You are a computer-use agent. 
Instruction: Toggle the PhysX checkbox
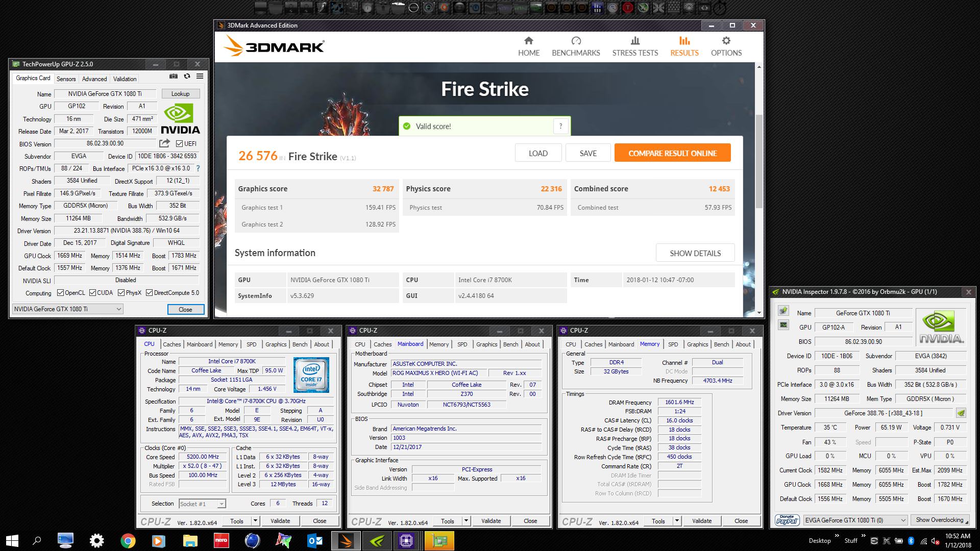(121, 293)
